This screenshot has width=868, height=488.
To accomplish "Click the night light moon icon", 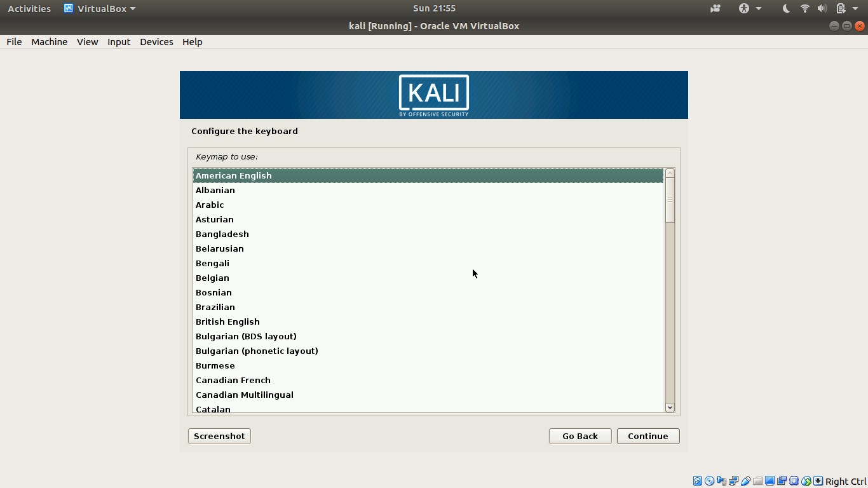I will (x=787, y=8).
